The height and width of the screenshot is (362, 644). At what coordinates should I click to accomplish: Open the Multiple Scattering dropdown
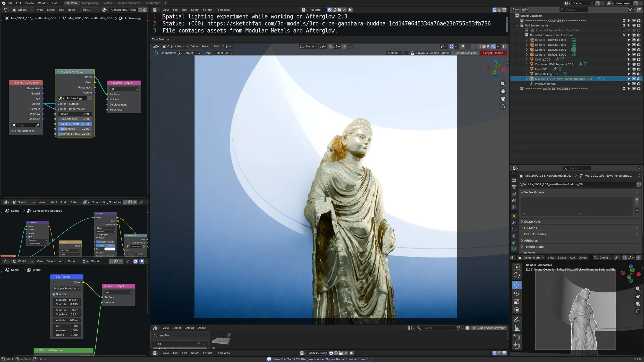point(67,288)
